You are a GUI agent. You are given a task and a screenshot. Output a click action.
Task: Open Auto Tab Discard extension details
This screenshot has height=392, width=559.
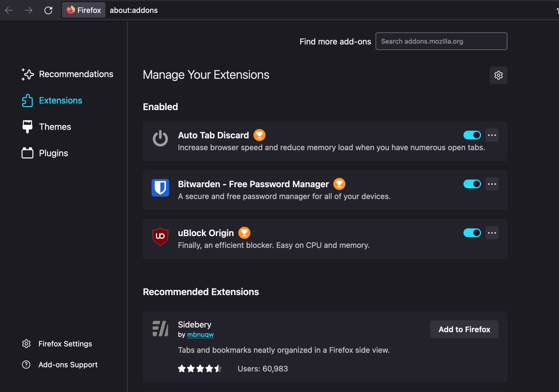click(214, 135)
